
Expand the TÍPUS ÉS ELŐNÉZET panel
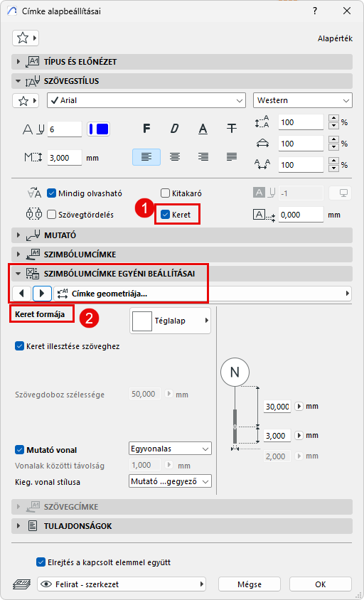pos(182,62)
